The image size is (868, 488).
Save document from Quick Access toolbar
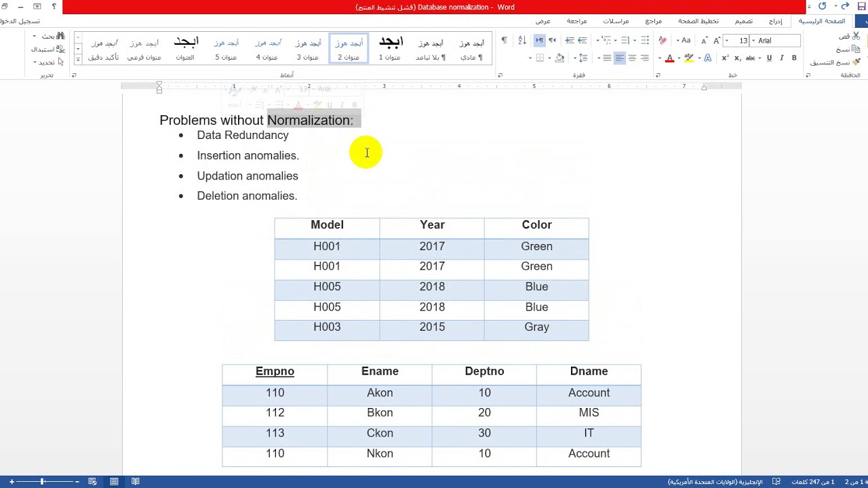(x=863, y=7)
